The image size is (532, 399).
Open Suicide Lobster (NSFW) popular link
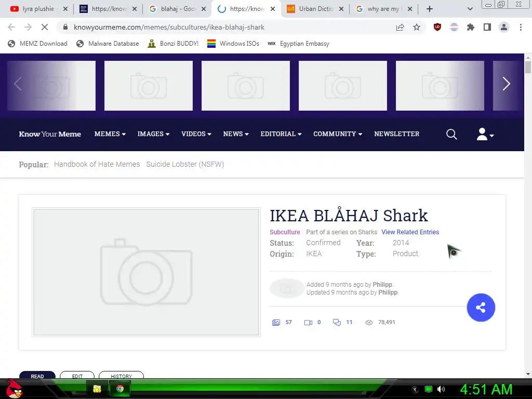pyautogui.click(x=185, y=164)
